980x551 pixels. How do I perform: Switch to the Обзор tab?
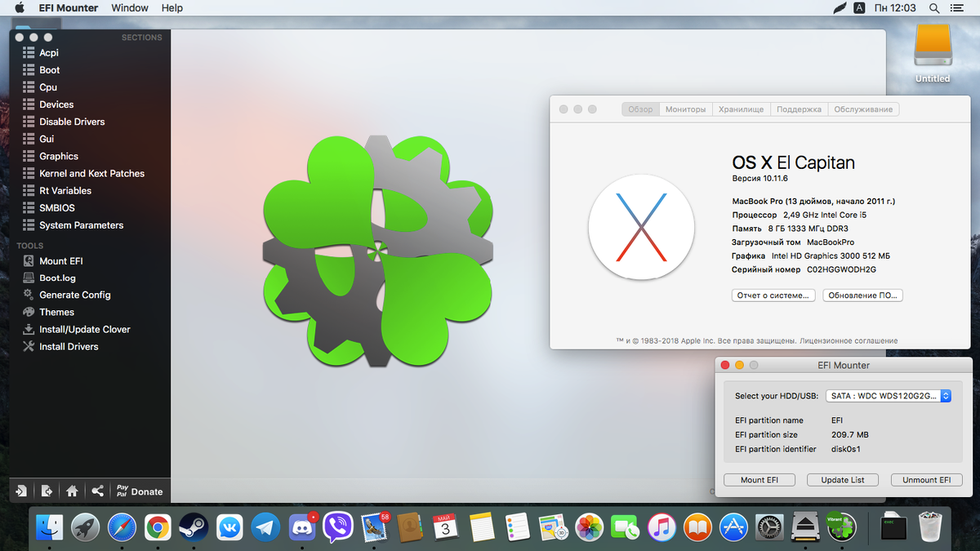(640, 109)
